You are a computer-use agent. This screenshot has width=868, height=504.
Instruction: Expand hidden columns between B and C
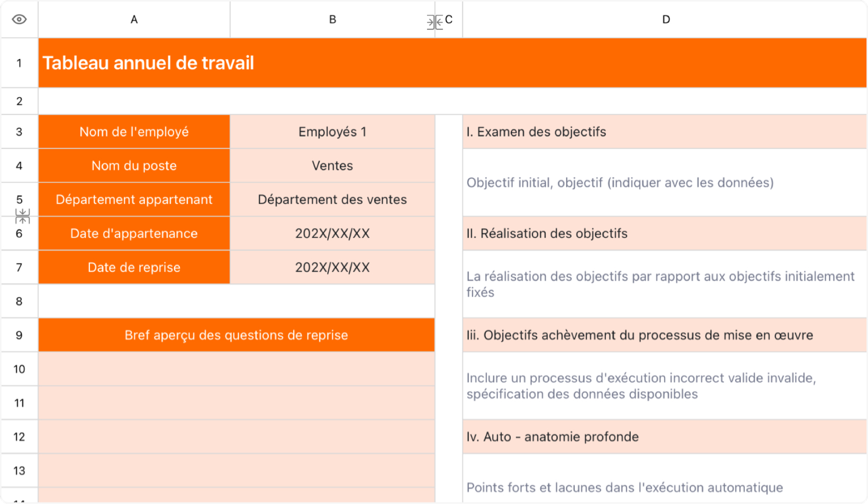coord(435,22)
